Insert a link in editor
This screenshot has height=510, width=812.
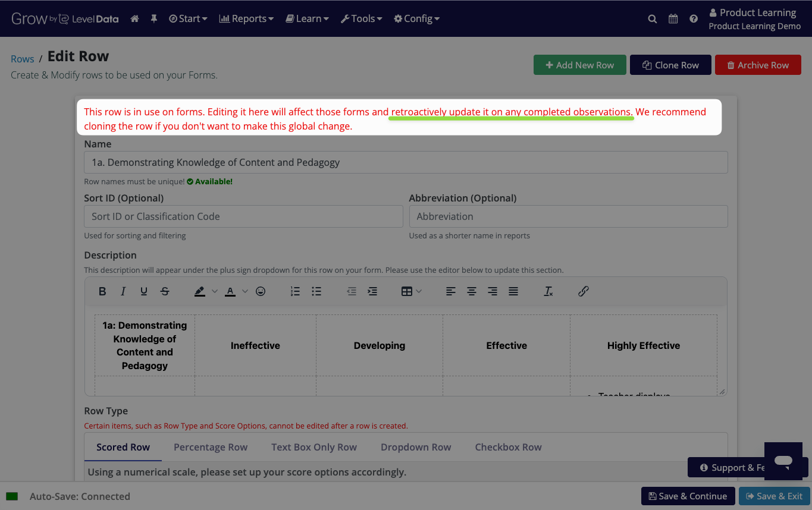pyautogui.click(x=584, y=291)
